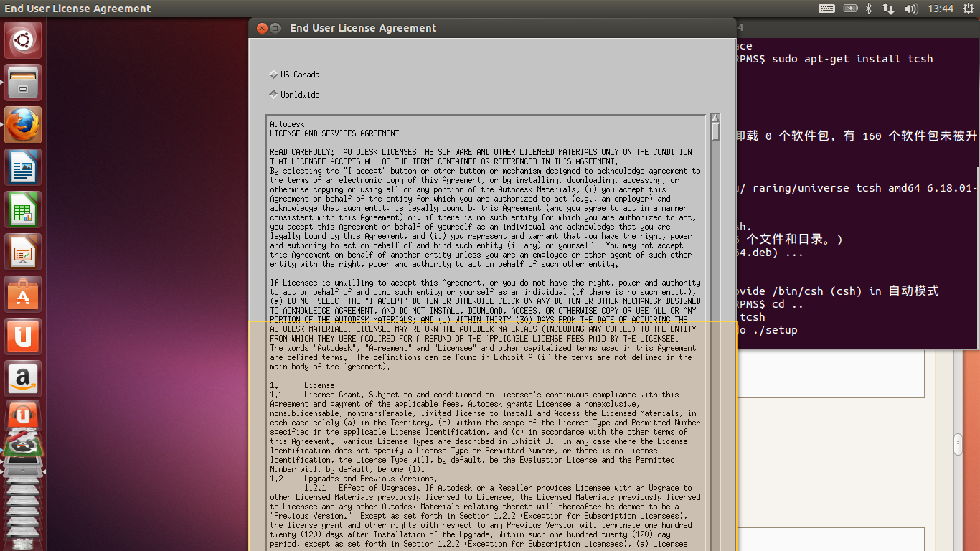Open the network connections indicator
The height and width of the screenshot is (551, 980).
[888, 9]
